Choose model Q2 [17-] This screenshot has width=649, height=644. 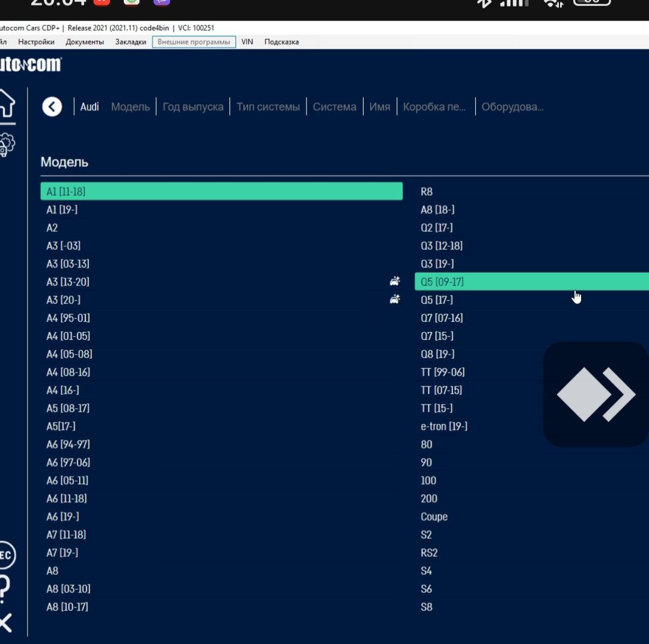532,228
